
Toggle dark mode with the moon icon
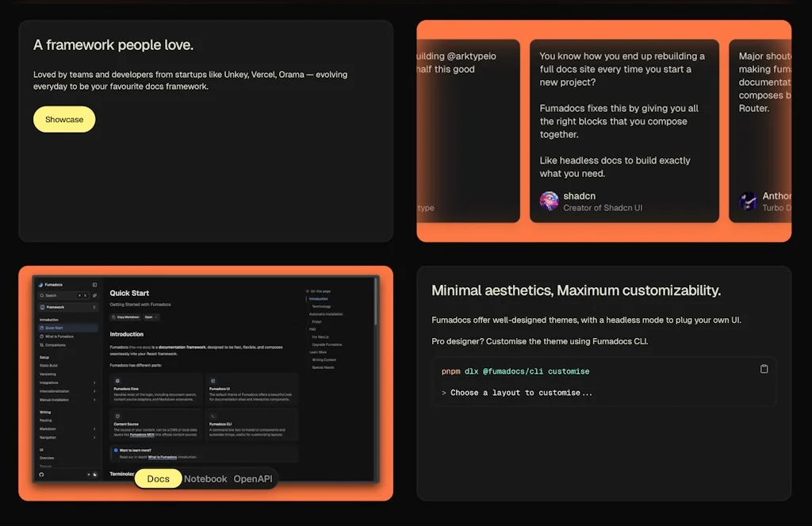(x=95, y=474)
